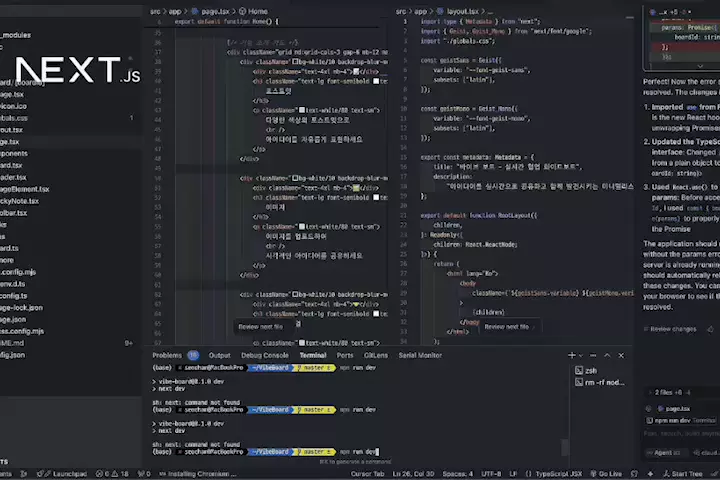
Task: Open README.md in the file explorer
Action: click(x=12, y=343)
